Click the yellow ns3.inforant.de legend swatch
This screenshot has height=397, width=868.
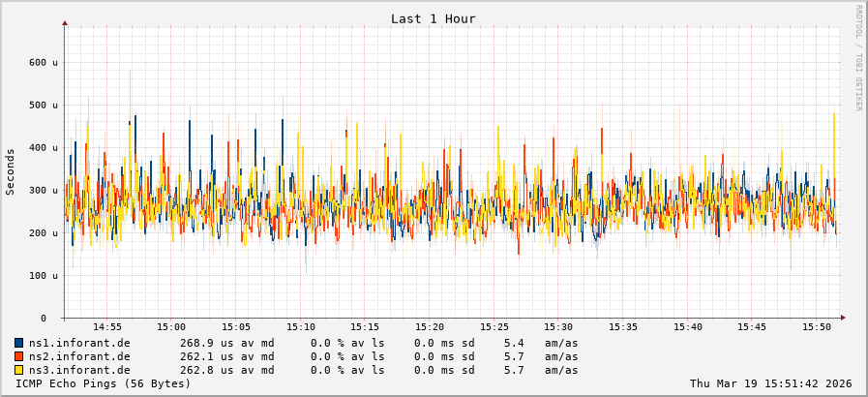19,370
